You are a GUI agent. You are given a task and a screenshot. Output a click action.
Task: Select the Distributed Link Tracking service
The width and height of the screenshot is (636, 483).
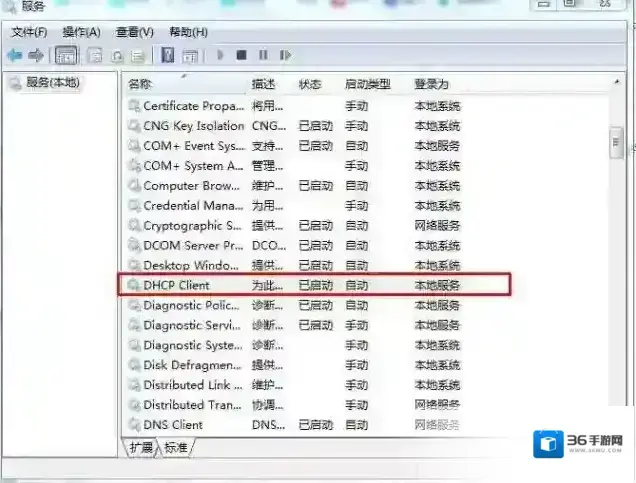[x=294, y=385]
